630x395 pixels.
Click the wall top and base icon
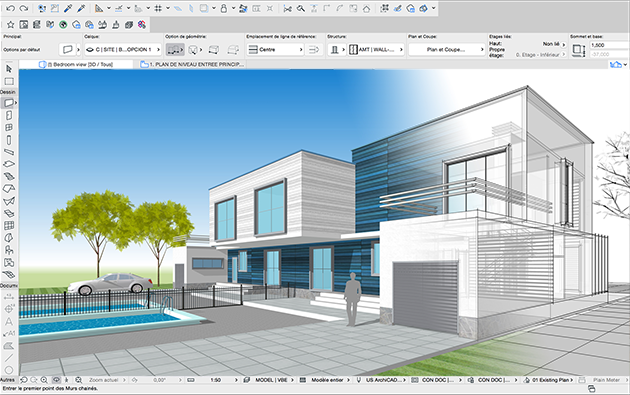pos(579,50)
